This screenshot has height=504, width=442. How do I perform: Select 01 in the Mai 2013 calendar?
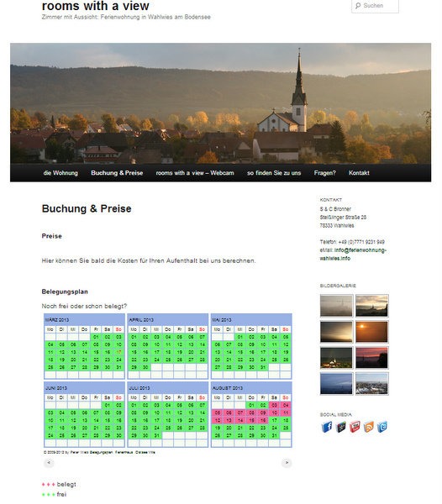(239, 337)
